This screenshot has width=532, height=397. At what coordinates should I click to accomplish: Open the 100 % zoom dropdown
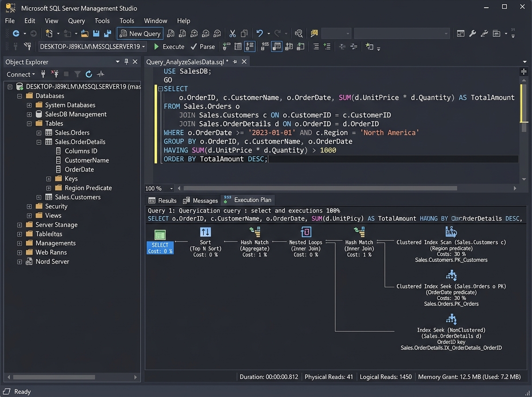tap(171, 188)
